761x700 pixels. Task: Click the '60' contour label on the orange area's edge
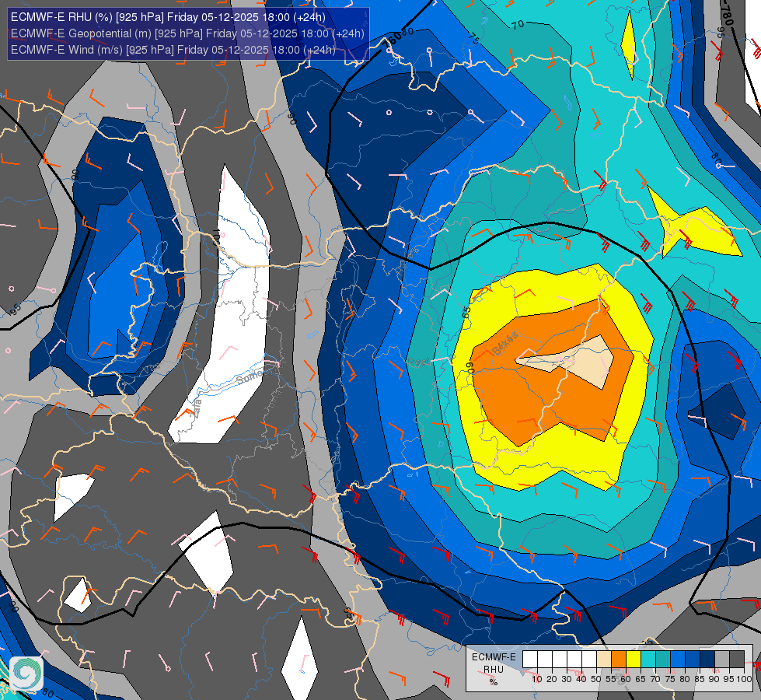470,368
